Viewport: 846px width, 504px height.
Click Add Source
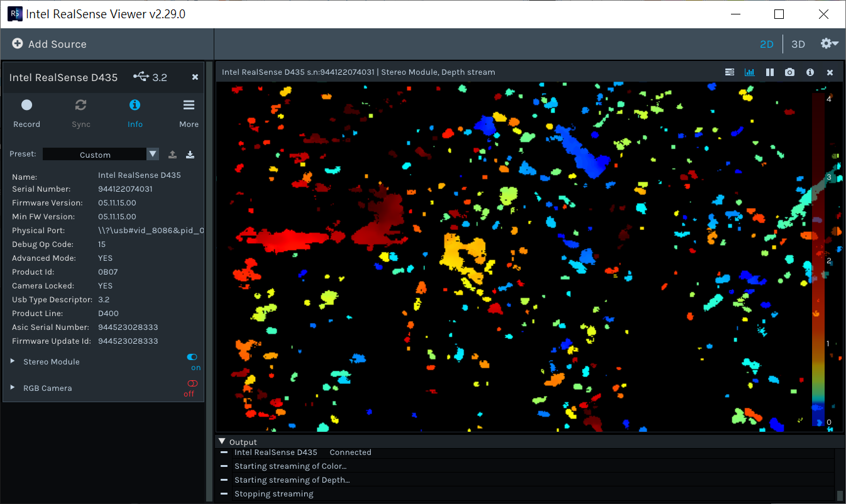(49, 44)
